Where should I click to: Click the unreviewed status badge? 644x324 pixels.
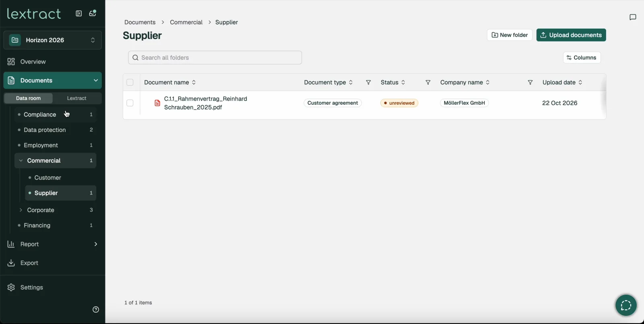tap(399, 103)
